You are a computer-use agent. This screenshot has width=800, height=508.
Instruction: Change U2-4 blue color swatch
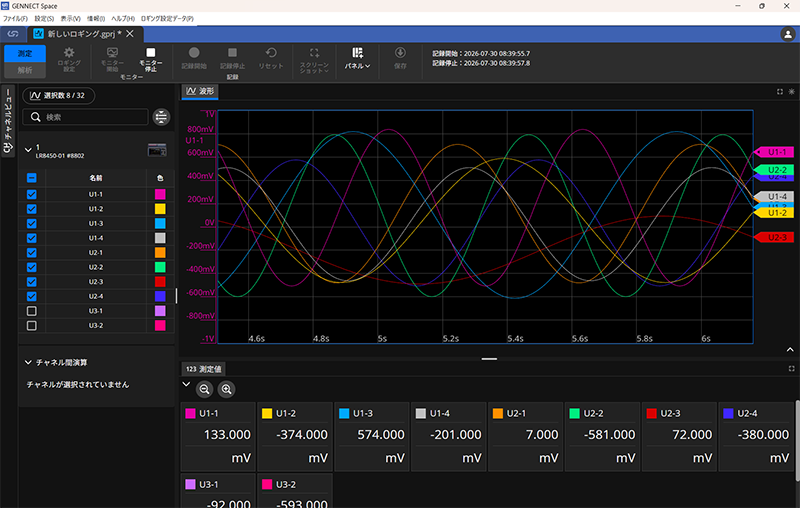(x=160, y=296)
